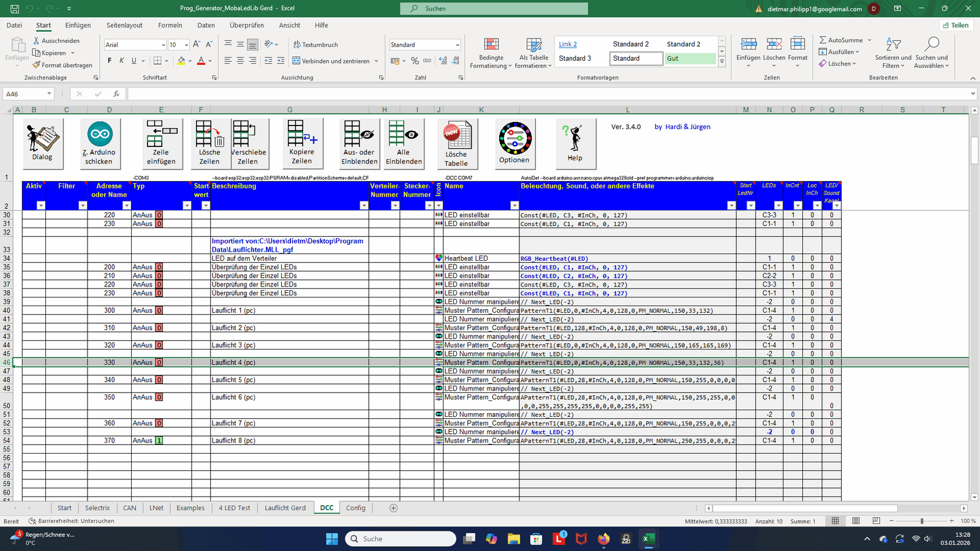Click the Lösche Zeilen icon
The height and width of the screenshot is (551, 980).
click(x=209, y=143)
